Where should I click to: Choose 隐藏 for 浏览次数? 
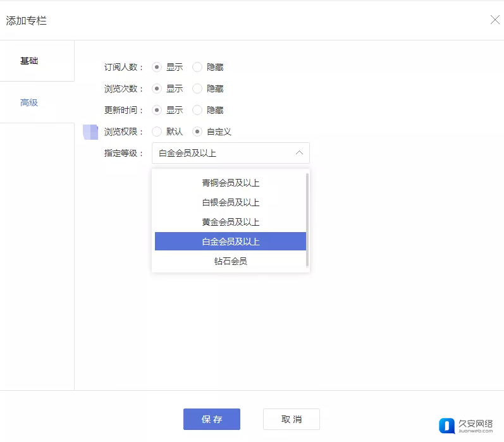[x=197, y=89]
